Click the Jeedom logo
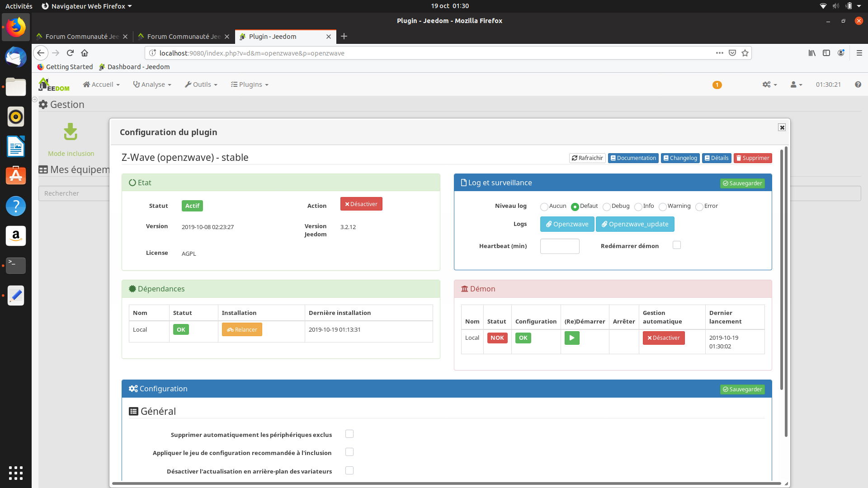 [54, 84]
